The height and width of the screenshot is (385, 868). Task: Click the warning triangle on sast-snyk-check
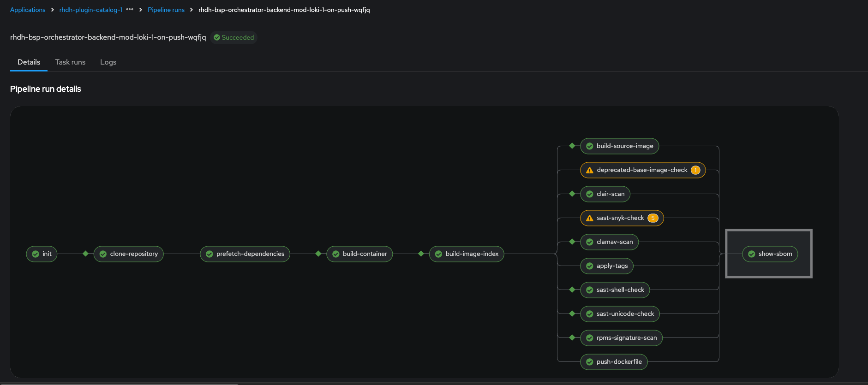tap(589, 218)
